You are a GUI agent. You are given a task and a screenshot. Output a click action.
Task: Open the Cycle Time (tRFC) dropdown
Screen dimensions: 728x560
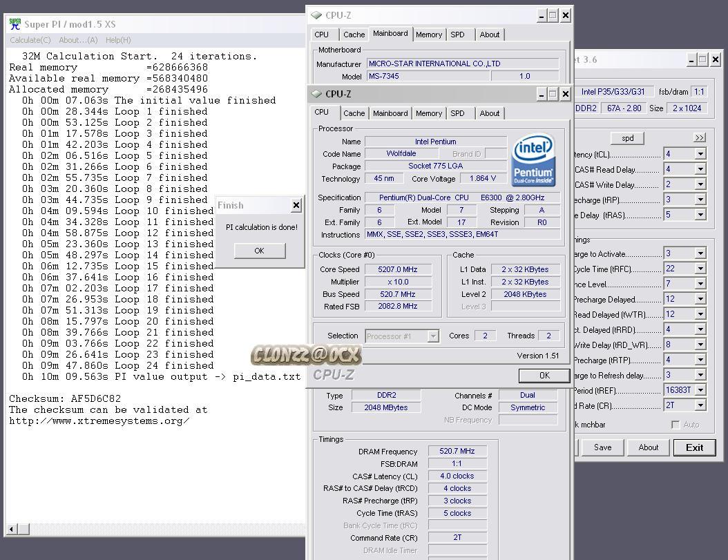pos(700,269)
